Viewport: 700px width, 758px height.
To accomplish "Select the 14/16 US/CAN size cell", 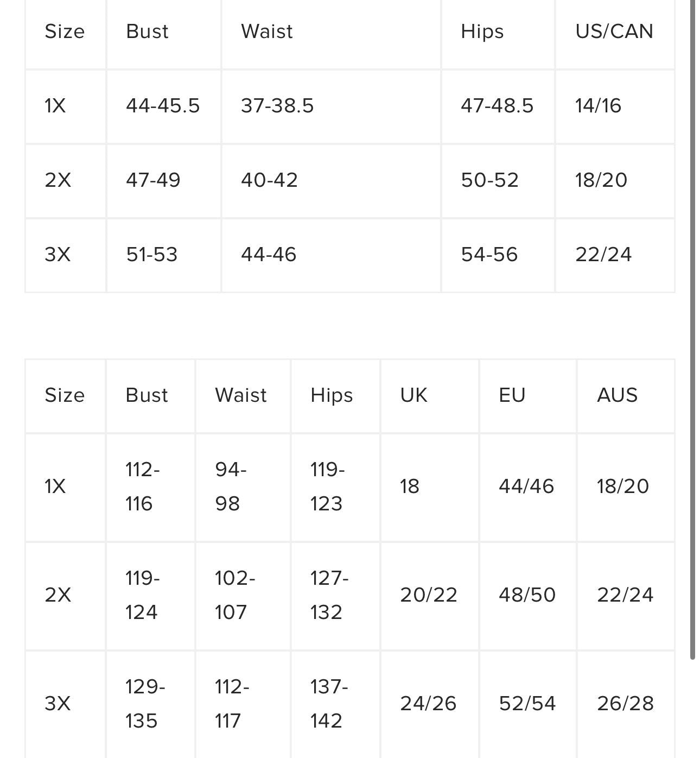I will [x=598, y=105].
